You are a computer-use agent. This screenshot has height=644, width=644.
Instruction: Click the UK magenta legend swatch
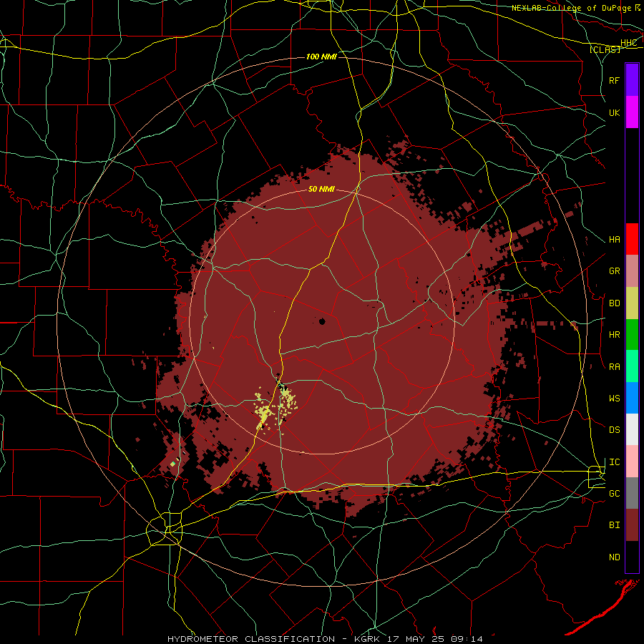[x=632, y=112]
